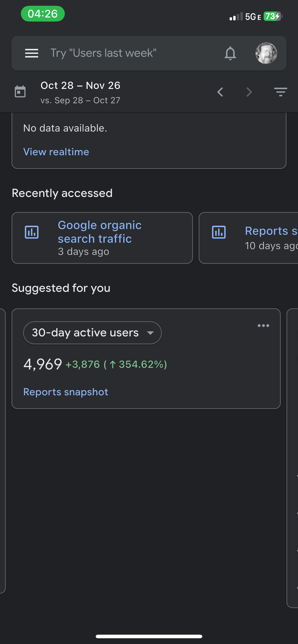This screenshot has width=298, height=644.
Task: Tap the 4,969 active users value
Action: point(42,364)
